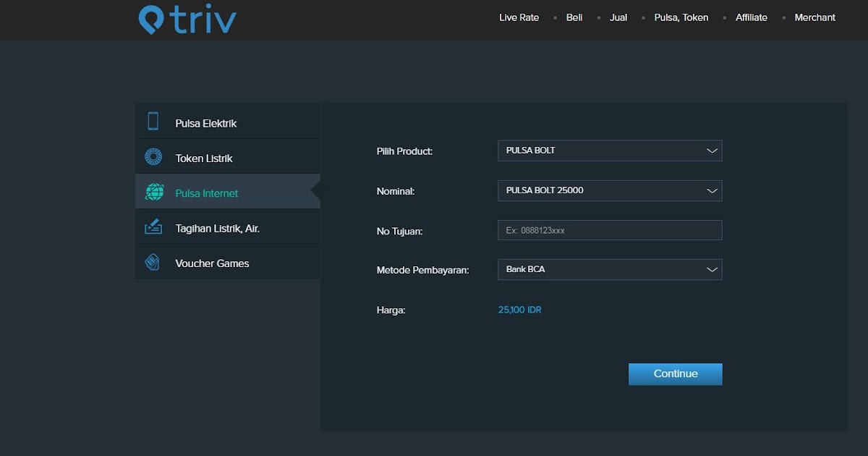Open Metode Pembayaran dropdown Bank BCA
This screenshot has height=456, width=868.
pos(610,269)
